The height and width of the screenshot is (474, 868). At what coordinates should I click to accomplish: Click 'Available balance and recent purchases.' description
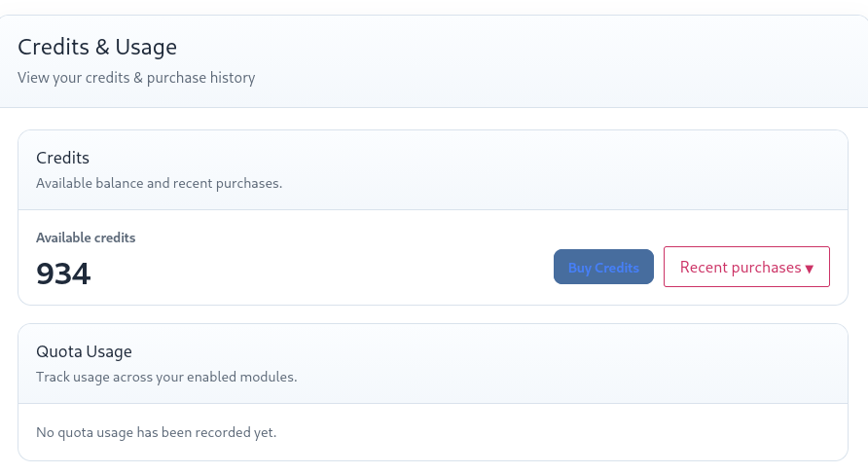point(159,183)
